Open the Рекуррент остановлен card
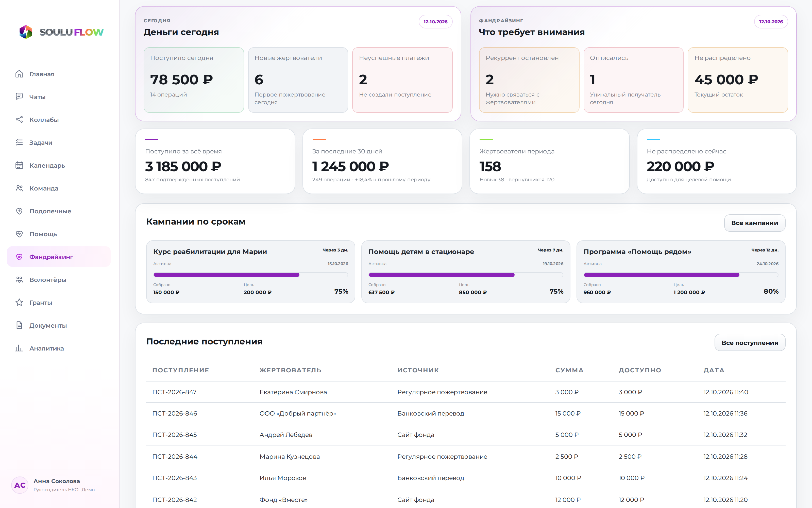 click(529, 80)
